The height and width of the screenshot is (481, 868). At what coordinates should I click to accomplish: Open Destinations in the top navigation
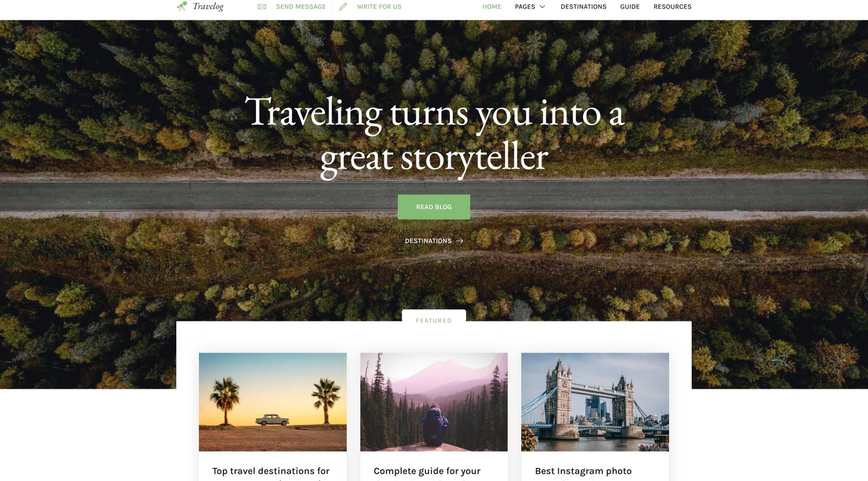coord(584,7)
